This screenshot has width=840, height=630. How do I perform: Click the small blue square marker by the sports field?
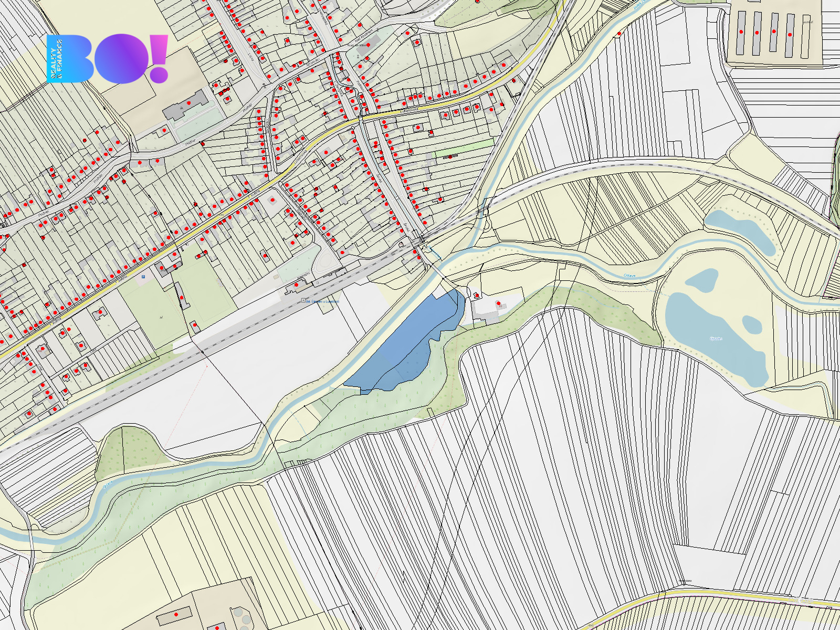(143, 276)
